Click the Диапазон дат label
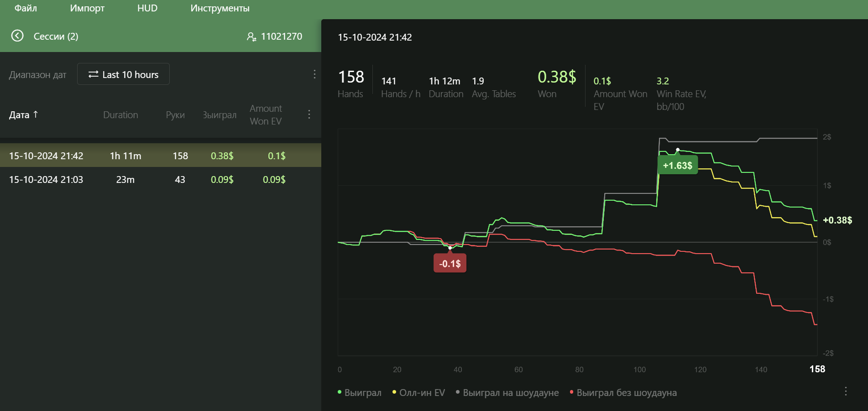Image resolution: width=868 pixels, height=411 pixels. [38, 75]
